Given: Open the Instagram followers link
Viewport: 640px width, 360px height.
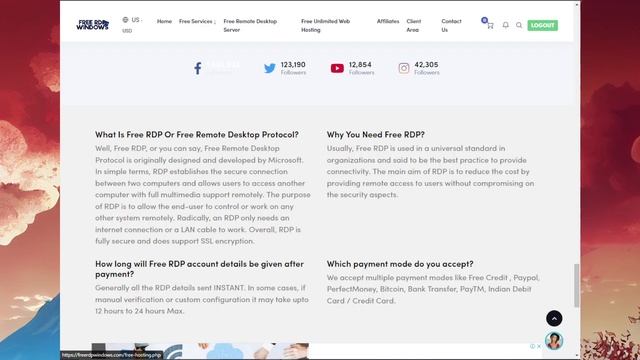Looking at the screenshot, I should pyautogui.click(x=419, y=68).
